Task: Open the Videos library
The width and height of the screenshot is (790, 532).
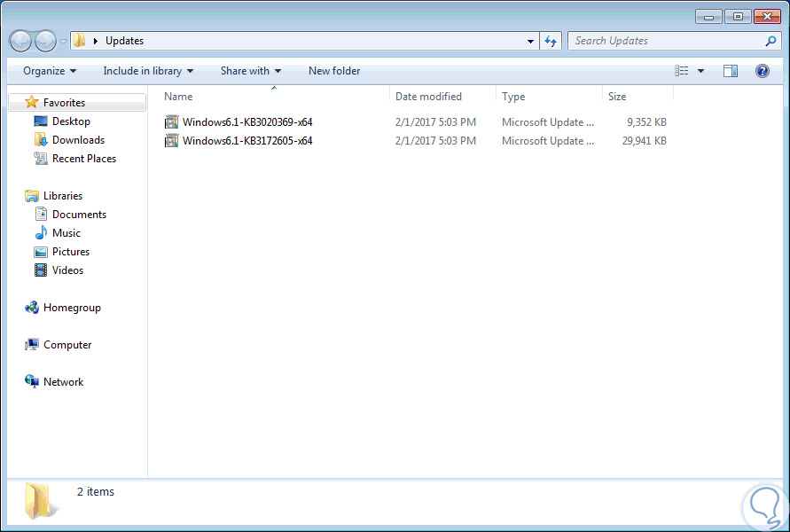Action: [67, 270]
